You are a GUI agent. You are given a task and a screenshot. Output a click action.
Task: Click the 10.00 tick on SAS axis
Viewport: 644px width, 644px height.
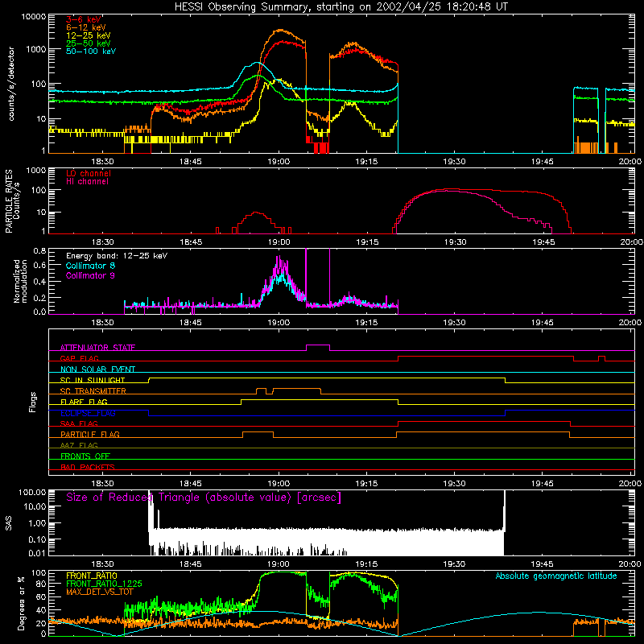[x=35, y=506]
